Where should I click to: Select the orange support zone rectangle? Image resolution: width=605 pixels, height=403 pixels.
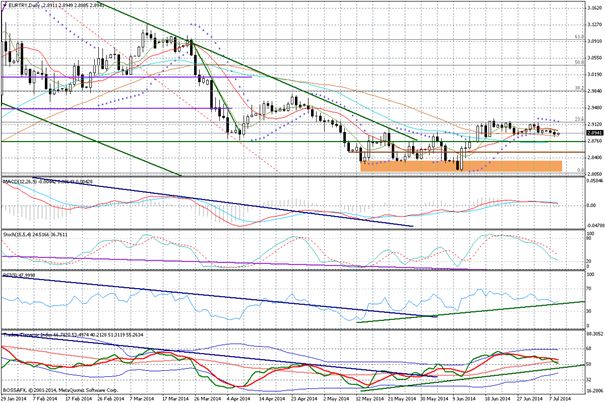point(461,166)
